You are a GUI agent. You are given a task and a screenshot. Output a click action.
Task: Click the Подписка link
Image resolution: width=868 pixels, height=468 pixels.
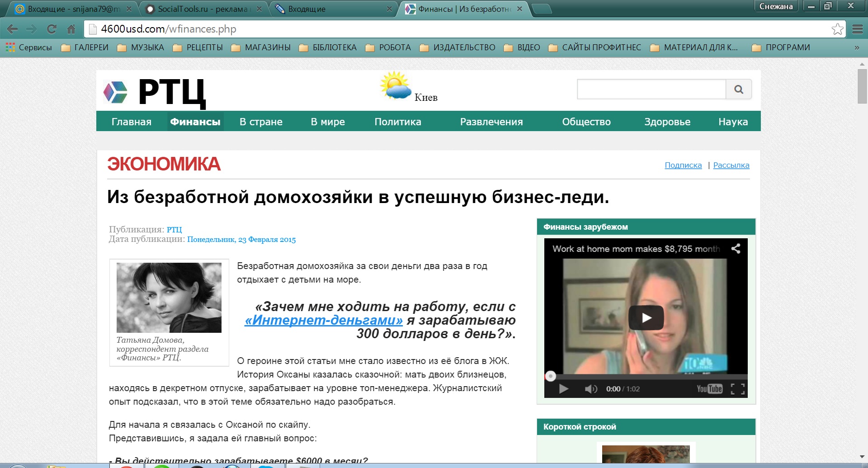pyautogui.click(x=683, y=165)
